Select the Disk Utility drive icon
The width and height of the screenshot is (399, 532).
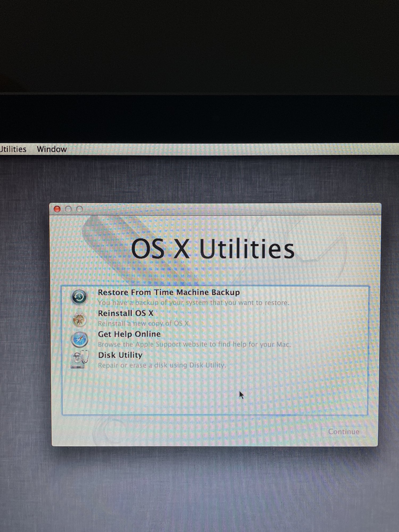point(80,359)
